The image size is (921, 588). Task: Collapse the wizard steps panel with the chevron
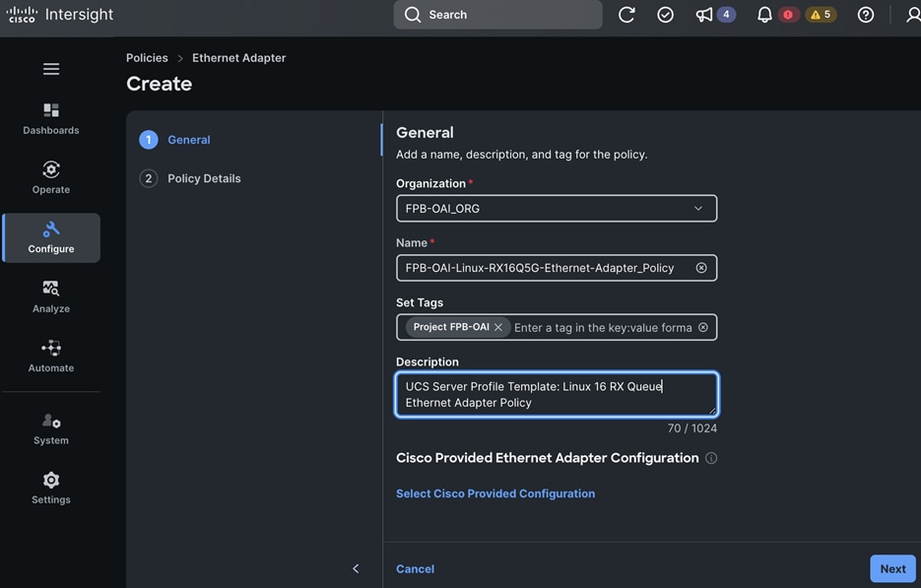(x=356, y=568)
